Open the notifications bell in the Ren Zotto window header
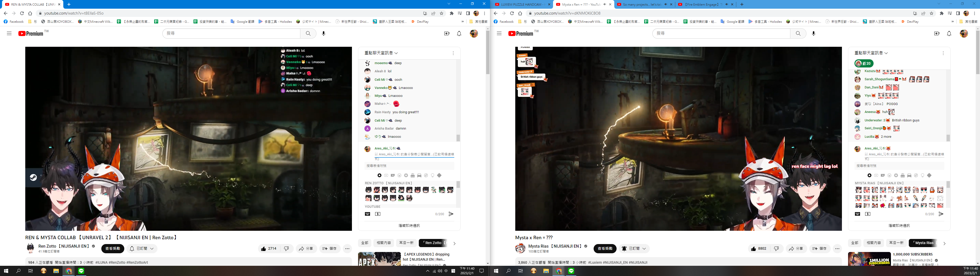Screen dimensions: 980x276 (x=459, y=33)
